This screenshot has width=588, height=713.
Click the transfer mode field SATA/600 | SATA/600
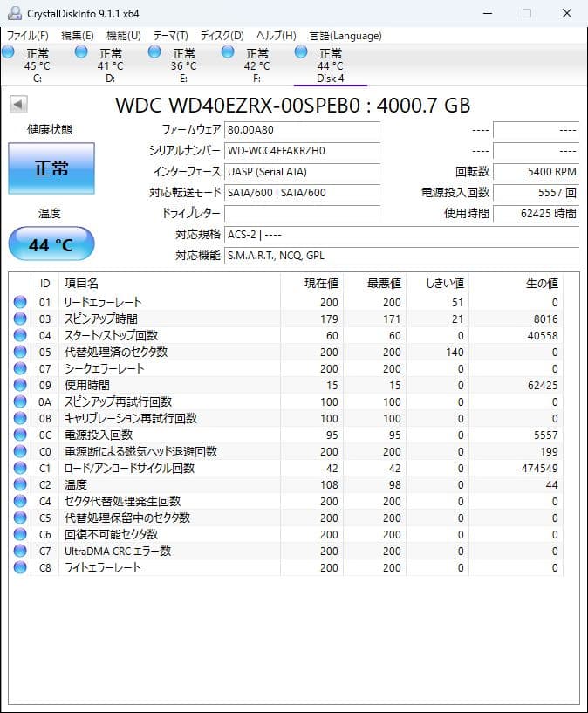click(302, 192)
